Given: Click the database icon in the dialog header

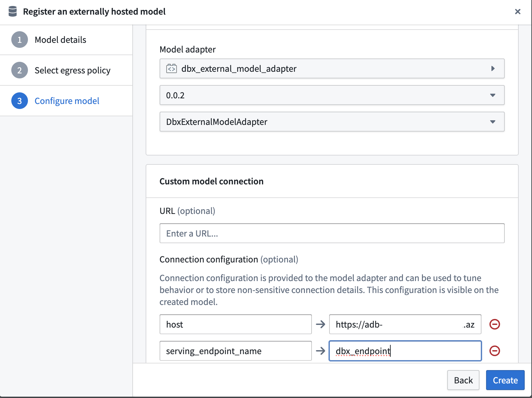Looking at the screenshot, I should [x=13, y=12].
